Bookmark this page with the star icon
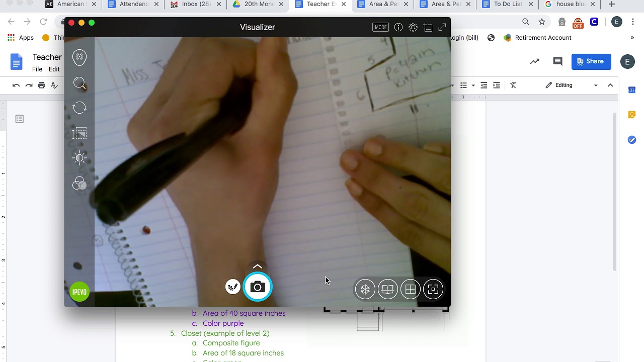Viewport: 644px width, 362px height. pos(542,22)
